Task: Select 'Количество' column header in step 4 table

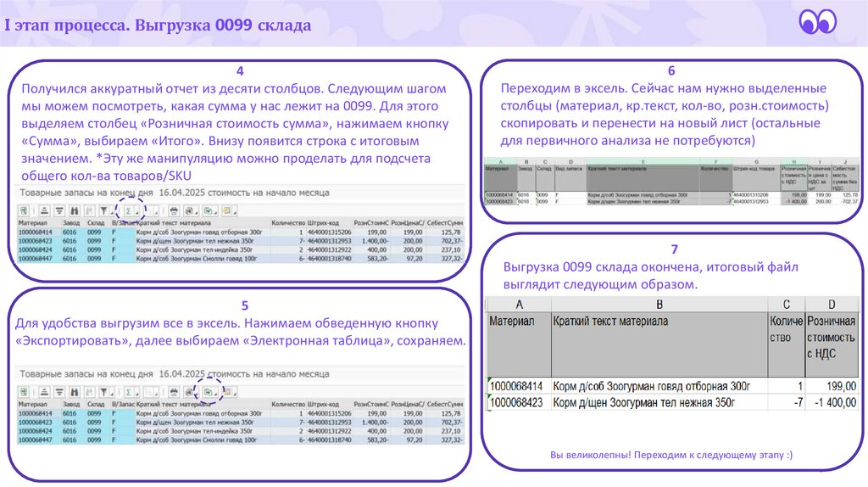Action: [x=288, y=223]
